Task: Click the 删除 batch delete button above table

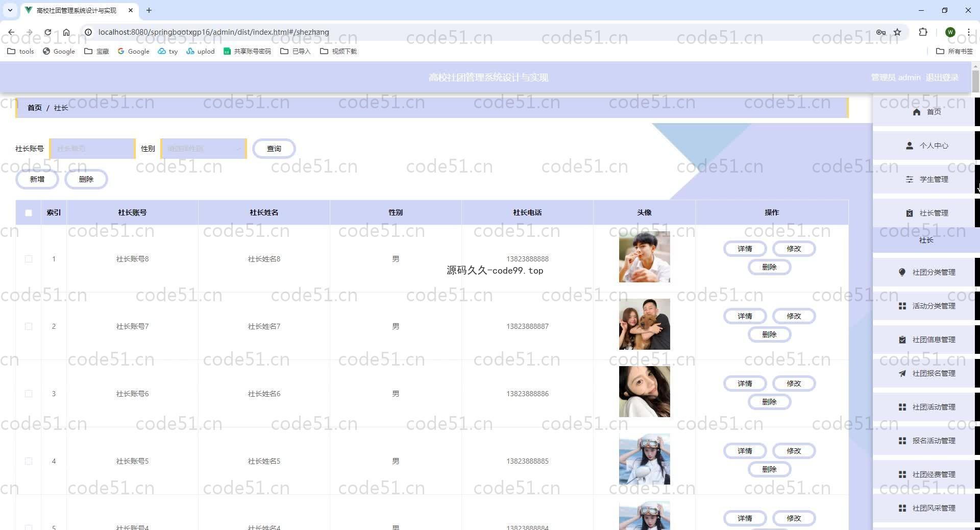Action: click(x=86, y=179)
